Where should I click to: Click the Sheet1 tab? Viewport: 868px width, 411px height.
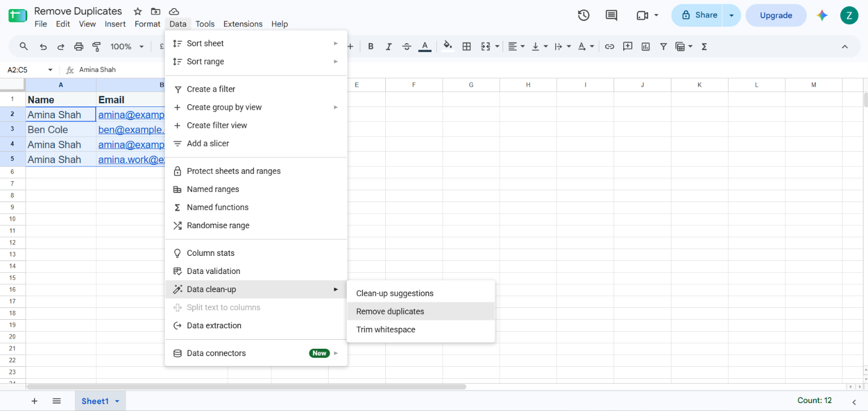coord(100,401)
